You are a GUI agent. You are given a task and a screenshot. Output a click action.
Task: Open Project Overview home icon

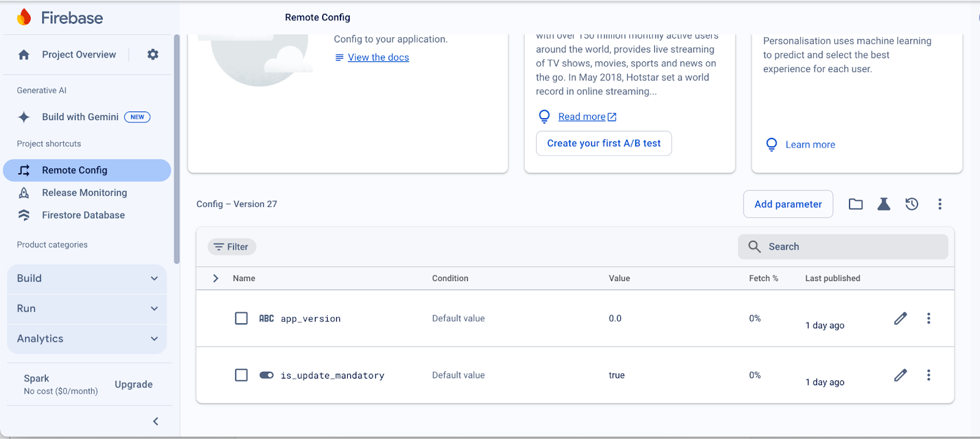pos(24,54)
